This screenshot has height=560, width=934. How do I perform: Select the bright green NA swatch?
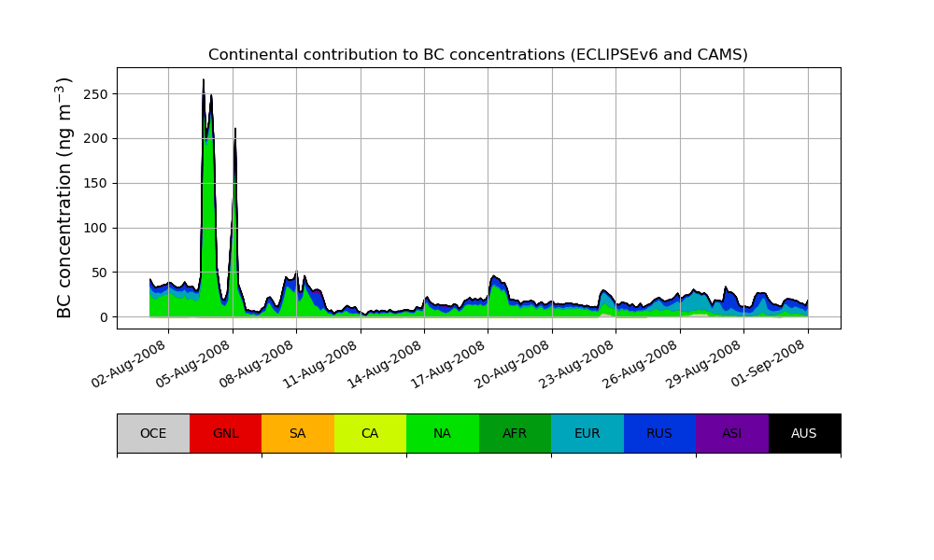click(442, 433)
